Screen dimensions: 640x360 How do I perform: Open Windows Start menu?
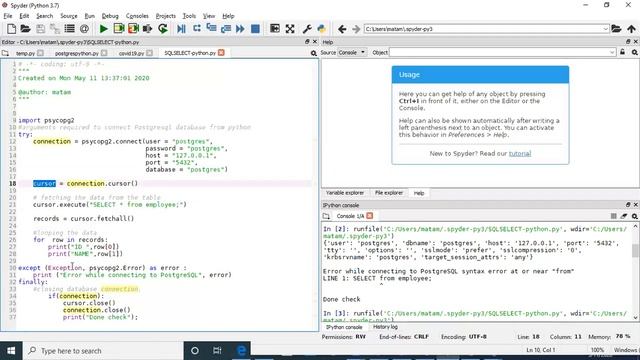click(x=11, y=351)
